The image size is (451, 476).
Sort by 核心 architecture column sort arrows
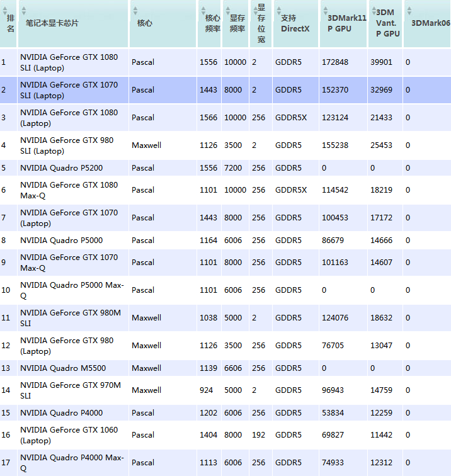(x=135, y=11)
